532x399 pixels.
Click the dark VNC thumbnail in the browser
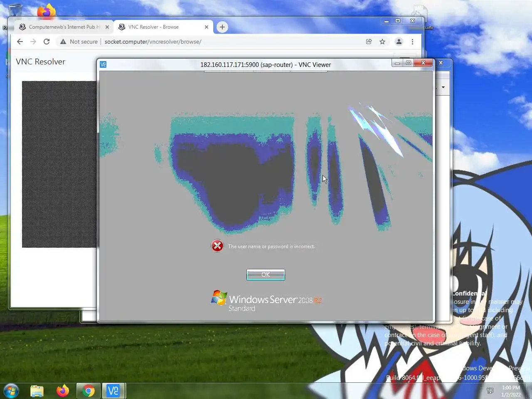point(59,164)
